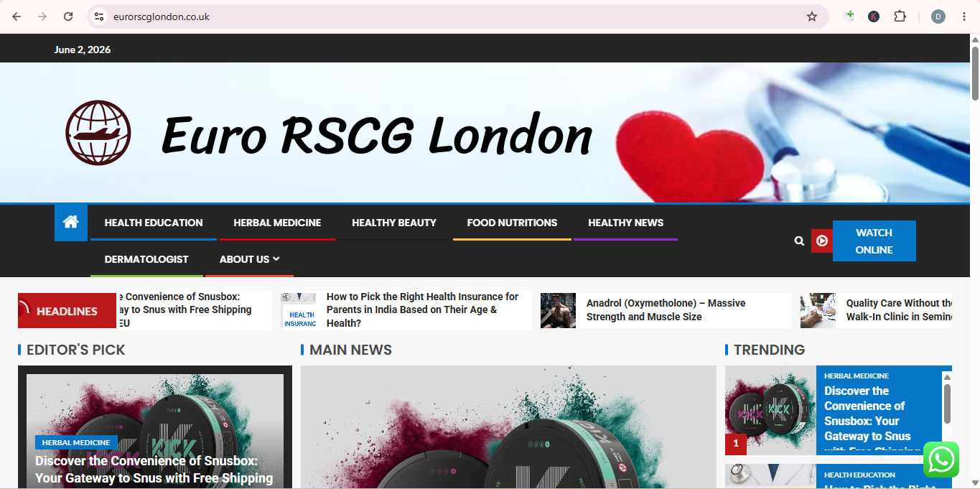This screenshot has height=489, width=980.
Task: Open the Healthy Beauty menu item
Action: [394, 223]
